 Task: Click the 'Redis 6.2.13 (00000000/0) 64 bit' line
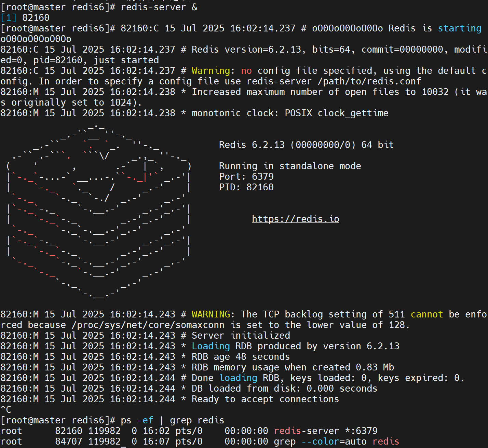click(x=307, y=145)
